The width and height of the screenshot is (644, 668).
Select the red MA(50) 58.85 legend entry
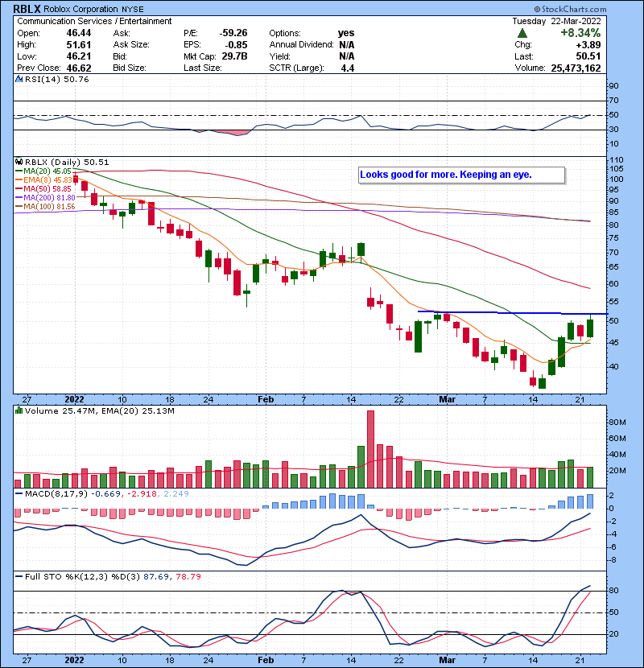43,188
